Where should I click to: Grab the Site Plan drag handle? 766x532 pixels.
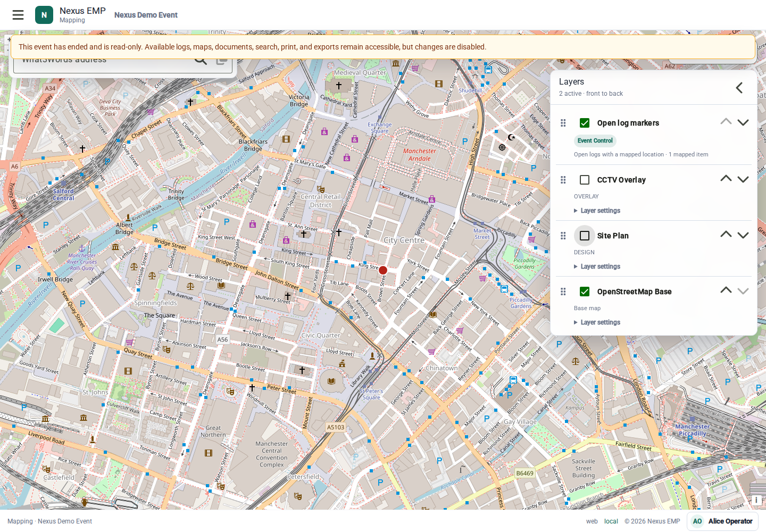pos(563,236)
